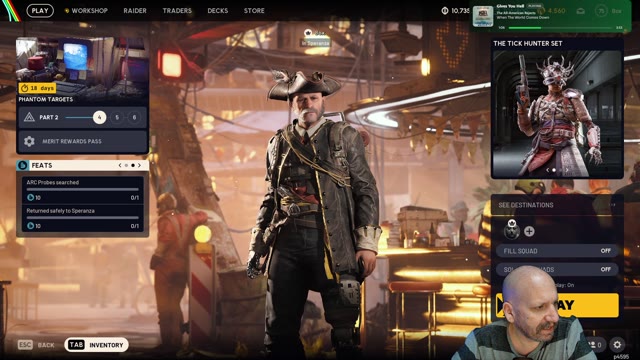The image size is (640, 360).
Task: Toggle the Fill Squad option
Action: (557, 251)
